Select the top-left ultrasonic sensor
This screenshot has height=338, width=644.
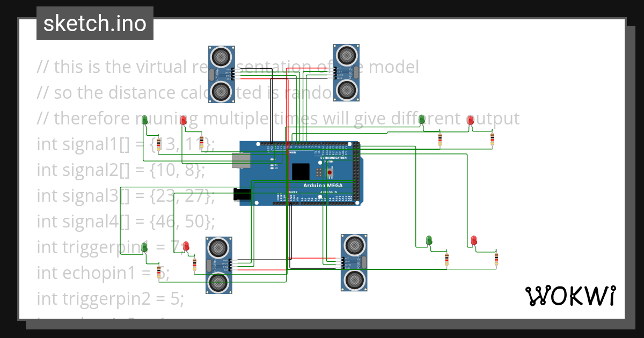[x=221, y=74]
